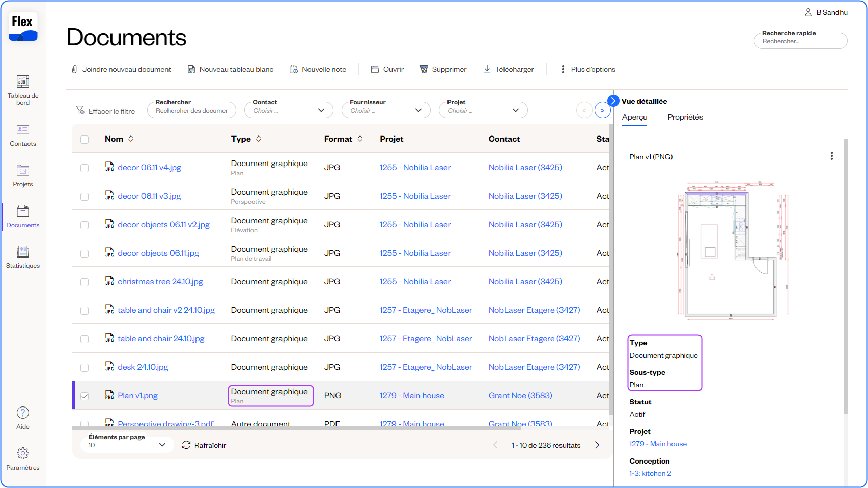868x488 pixels.
Task: Open Paramètres gear icon
Action: point(23,453)
